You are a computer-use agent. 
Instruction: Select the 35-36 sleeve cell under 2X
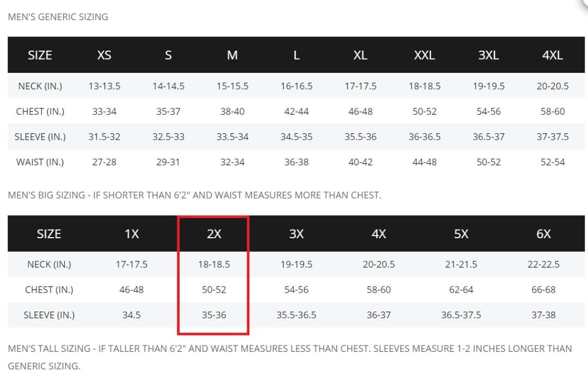(214, 315)
